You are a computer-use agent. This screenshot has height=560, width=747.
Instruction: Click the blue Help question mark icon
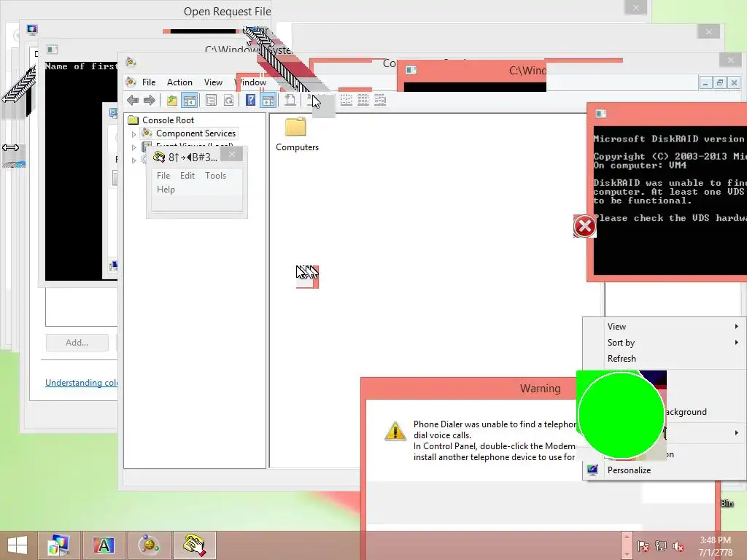click(251, 100)
